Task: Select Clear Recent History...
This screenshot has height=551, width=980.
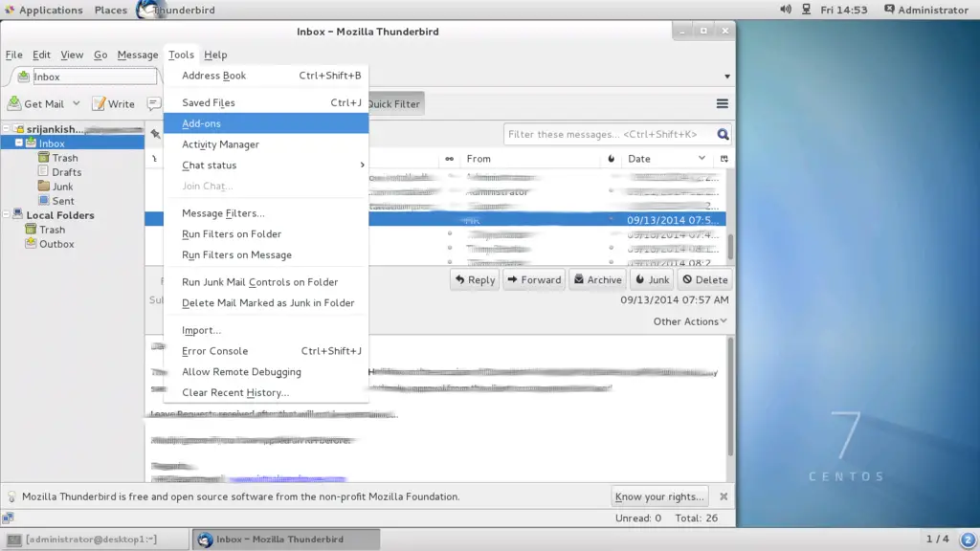Action: tap(266, 392)
